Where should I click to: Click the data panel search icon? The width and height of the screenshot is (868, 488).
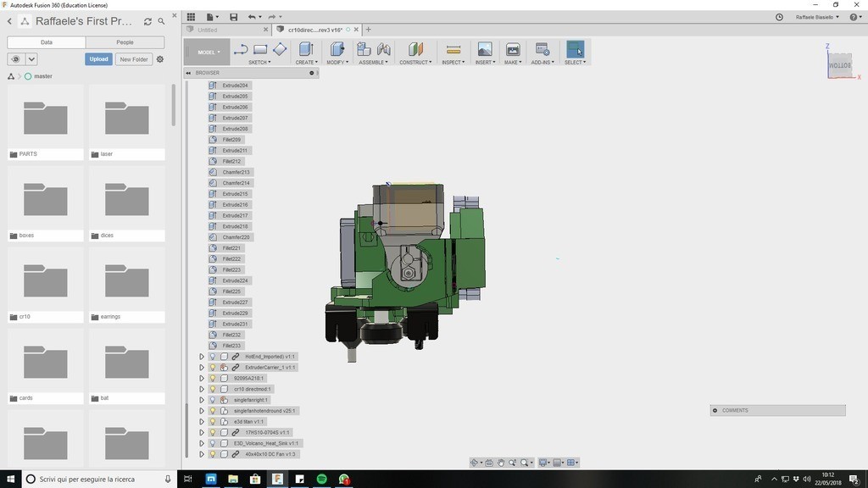point(161,21)
